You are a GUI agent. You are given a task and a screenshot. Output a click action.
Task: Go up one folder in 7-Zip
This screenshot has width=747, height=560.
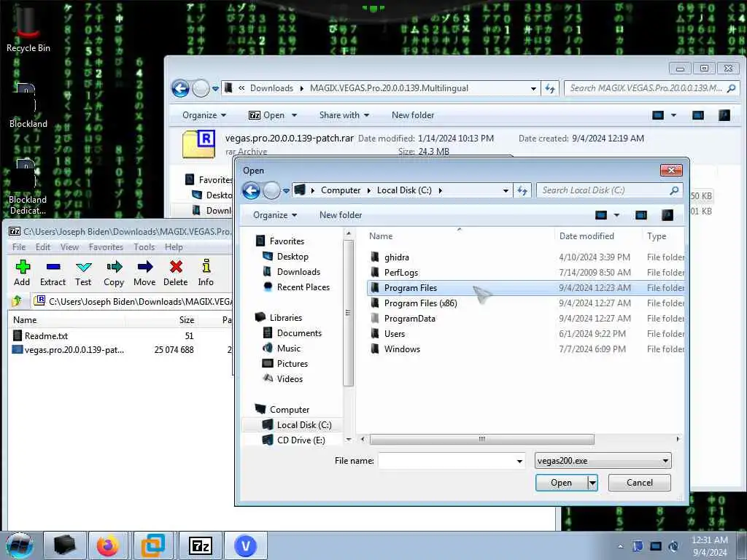click(18, 301)
